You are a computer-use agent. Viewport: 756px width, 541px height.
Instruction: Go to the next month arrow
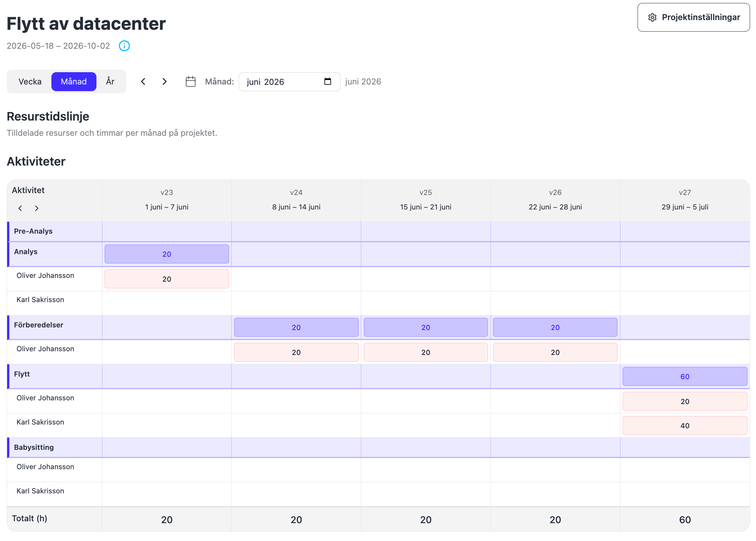tap(164, 81)
